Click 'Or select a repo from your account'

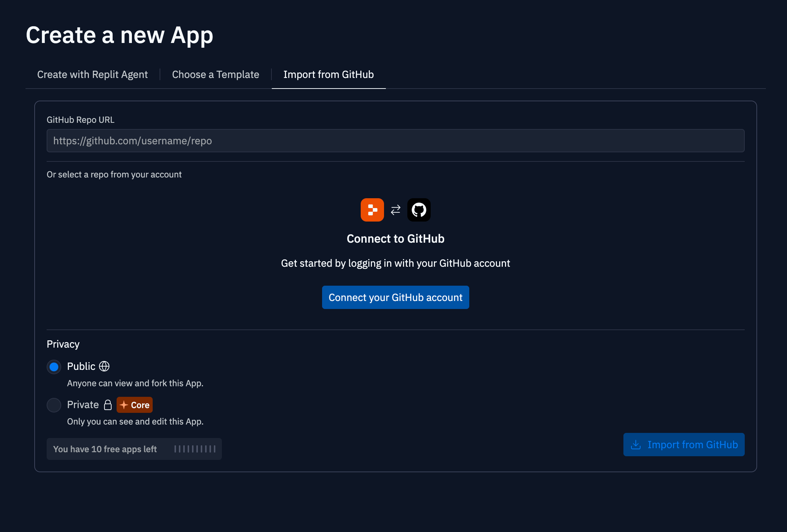[x=114, y=175]
